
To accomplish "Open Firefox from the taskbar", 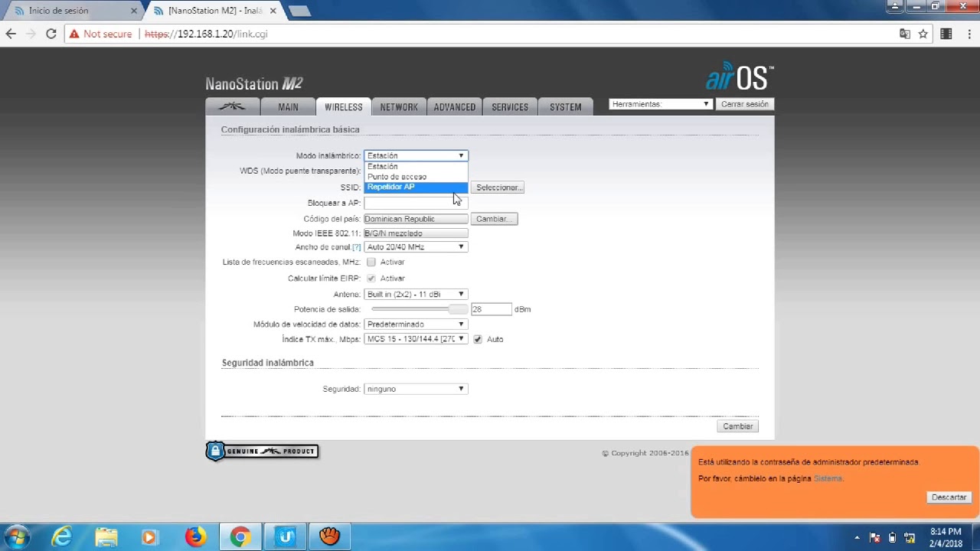I will 195,537.
